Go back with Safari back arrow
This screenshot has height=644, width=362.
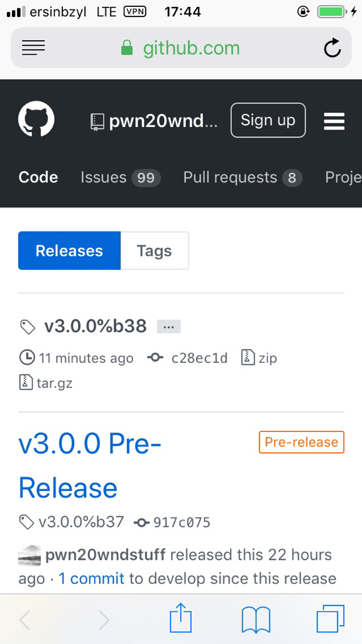pyautogui.click(x=25, y=619)
